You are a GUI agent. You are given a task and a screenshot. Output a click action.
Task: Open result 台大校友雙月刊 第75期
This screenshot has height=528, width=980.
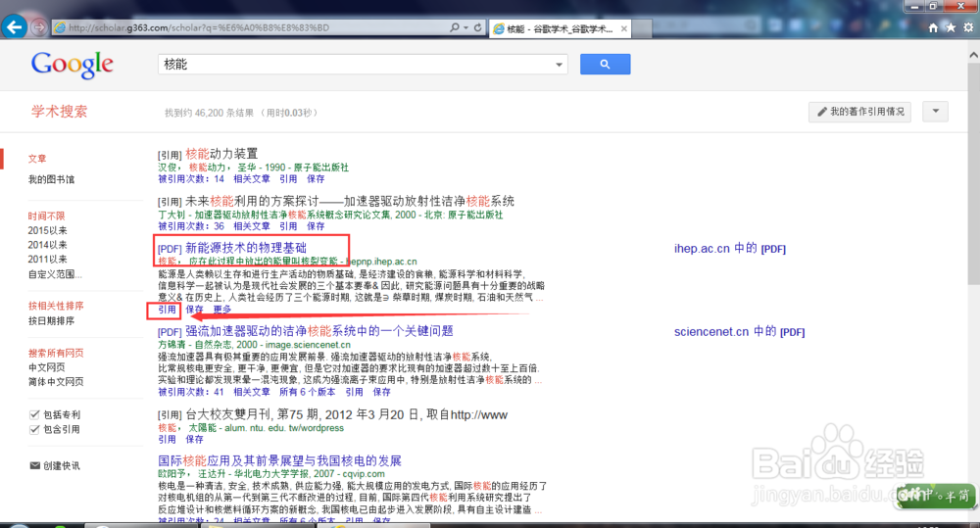click(x=346, y=415)
